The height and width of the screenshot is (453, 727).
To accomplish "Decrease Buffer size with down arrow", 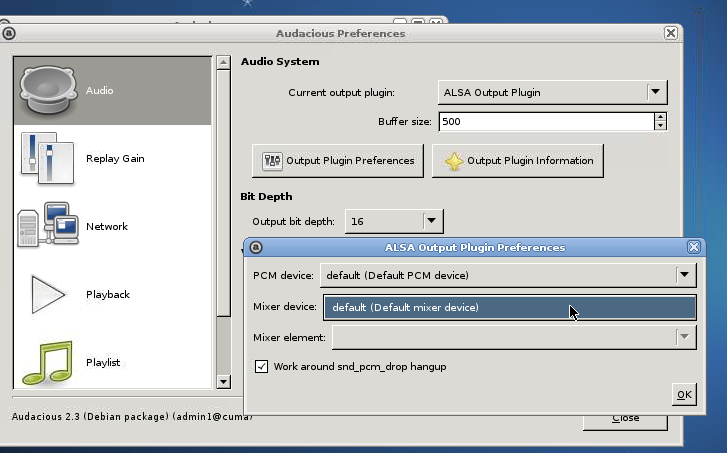I will [x=661, y=126].
